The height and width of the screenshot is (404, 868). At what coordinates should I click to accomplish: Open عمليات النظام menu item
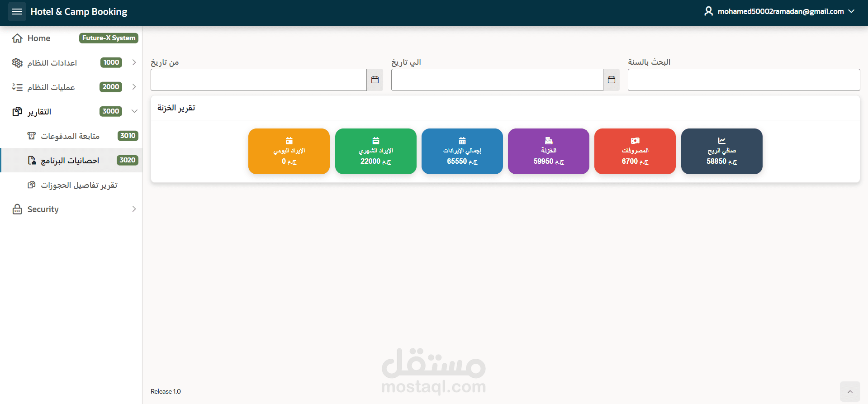[x=71, y=87]
